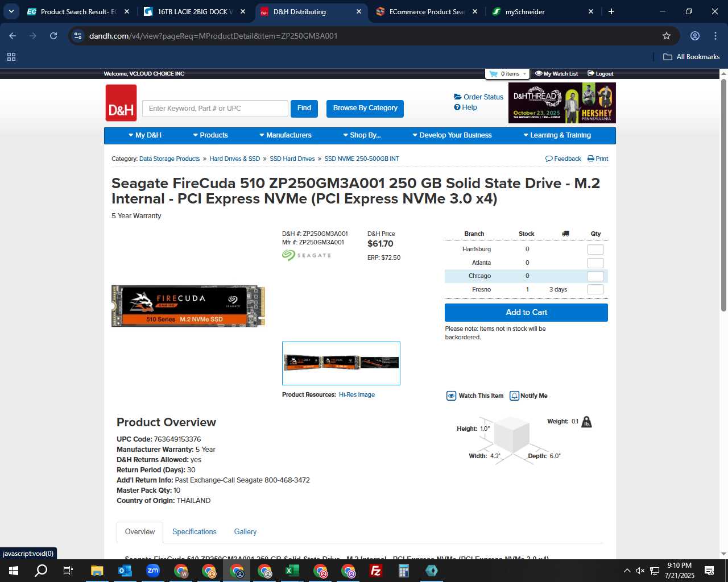This screenshot has height=582, width=728.
Task: Click Fresno quantity field
Action: pyautogui.click(x=595, y=290)
